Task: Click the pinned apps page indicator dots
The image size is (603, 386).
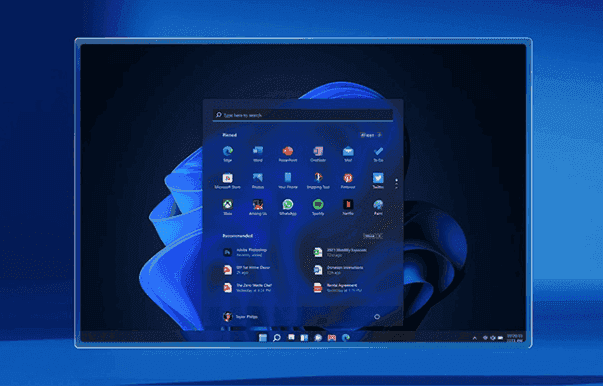Action: [x=396, y=183]
